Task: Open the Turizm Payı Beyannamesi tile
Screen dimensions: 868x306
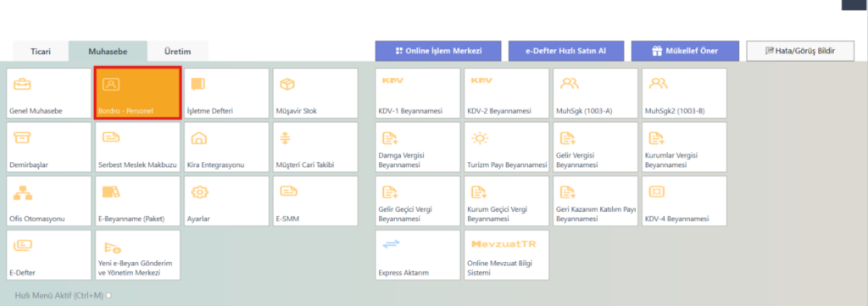Action: pos(507,147)
